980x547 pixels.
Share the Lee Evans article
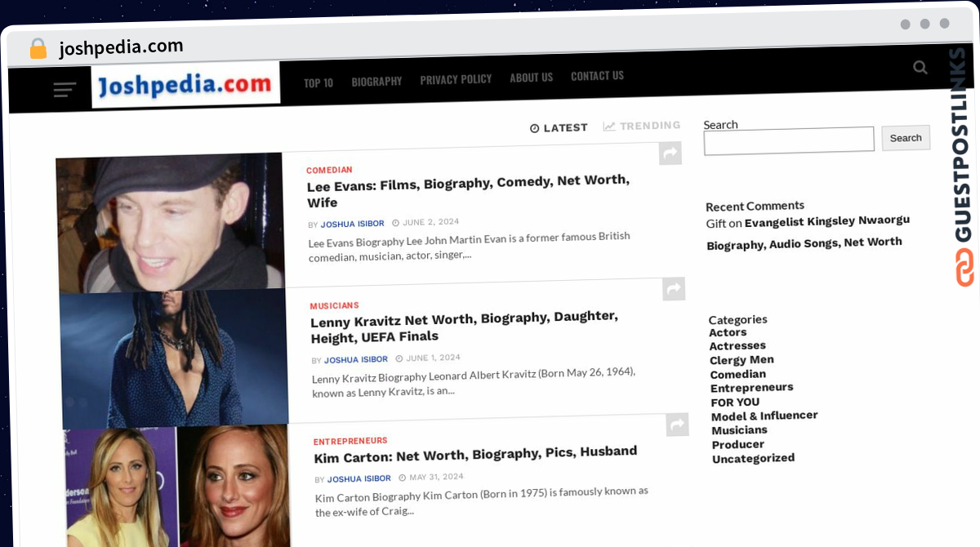[x=670, y=153]
